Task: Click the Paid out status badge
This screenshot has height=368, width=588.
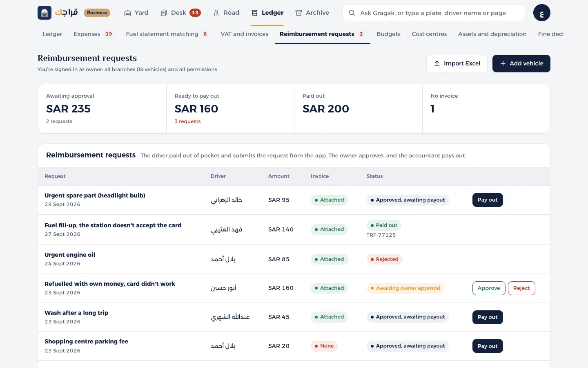Action: point(384,225)
